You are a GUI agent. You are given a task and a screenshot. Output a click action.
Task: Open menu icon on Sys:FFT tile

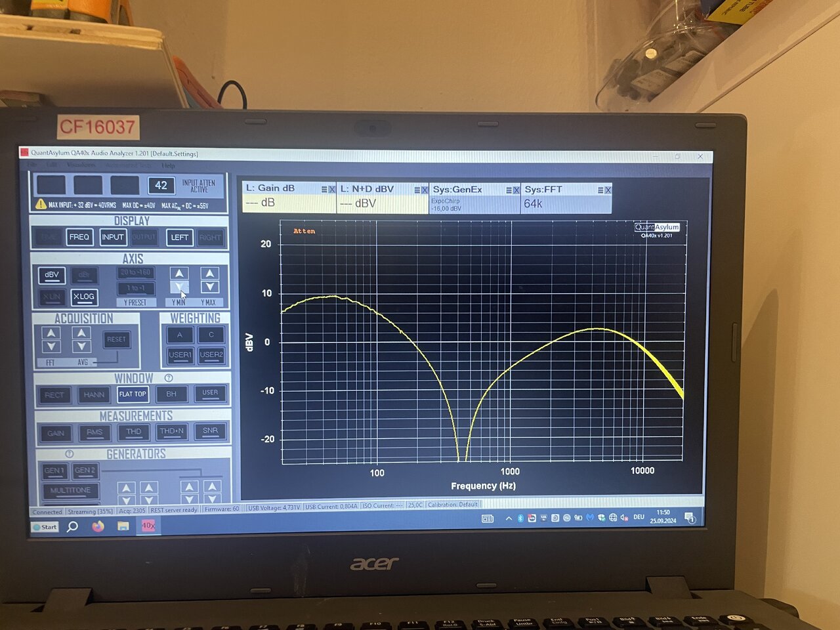600,190
